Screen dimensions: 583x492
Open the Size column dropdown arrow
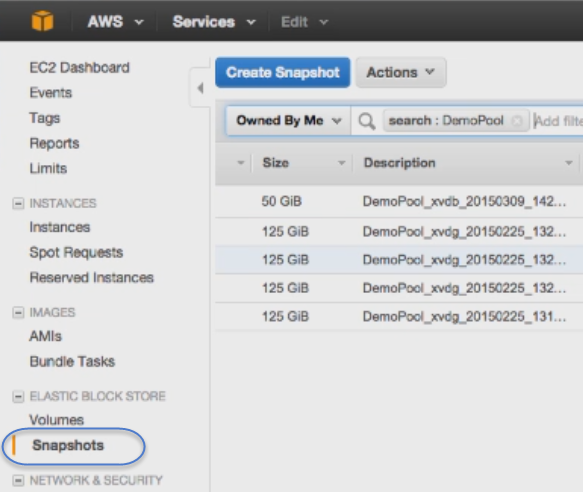[x=341, y=163]
